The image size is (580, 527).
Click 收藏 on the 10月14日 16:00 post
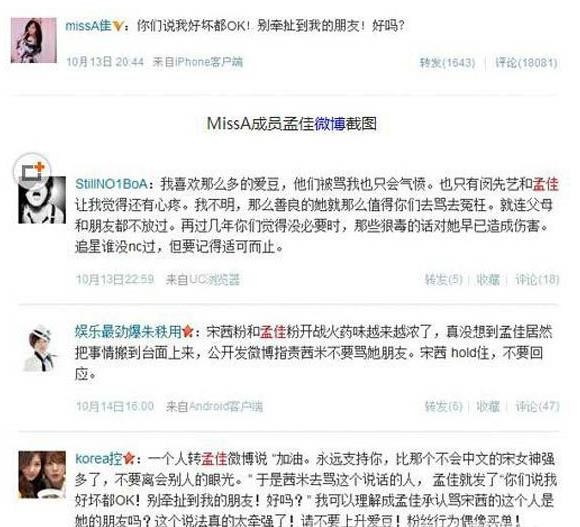click(x=488, y=406)
